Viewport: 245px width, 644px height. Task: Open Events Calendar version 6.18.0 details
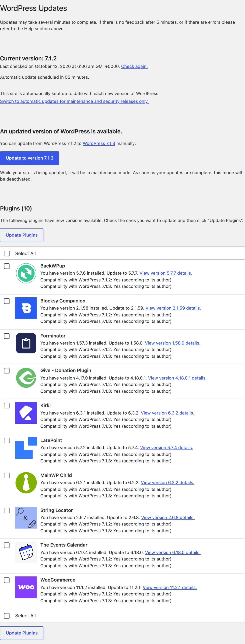point(173,552)
